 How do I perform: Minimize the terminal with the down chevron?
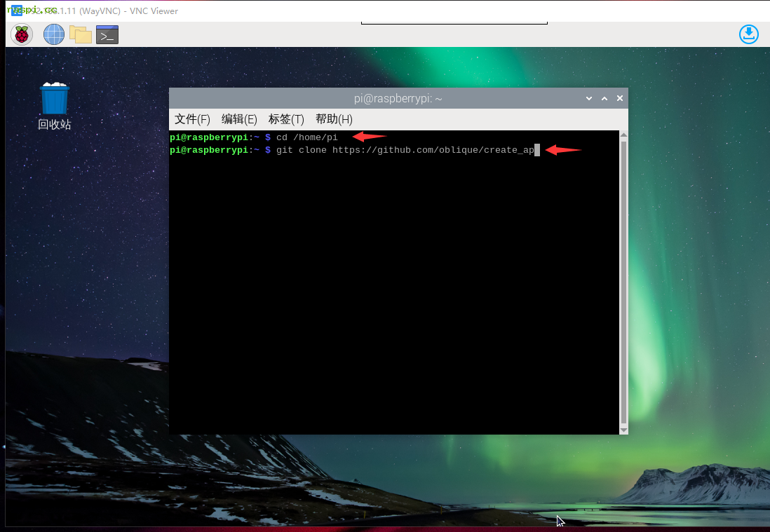coord(589,99)
